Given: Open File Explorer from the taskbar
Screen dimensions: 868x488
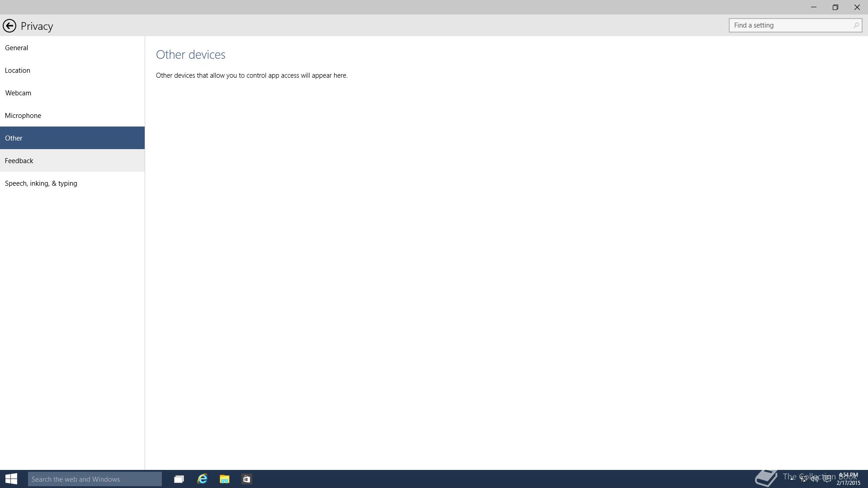Looking at the screenshot, I should click(x=225, y=479).
